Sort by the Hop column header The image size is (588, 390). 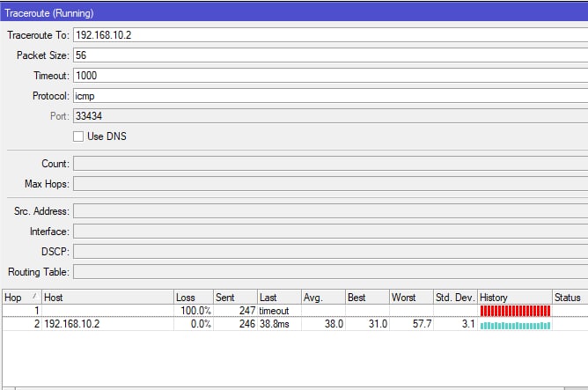click(x=22, y=298)
